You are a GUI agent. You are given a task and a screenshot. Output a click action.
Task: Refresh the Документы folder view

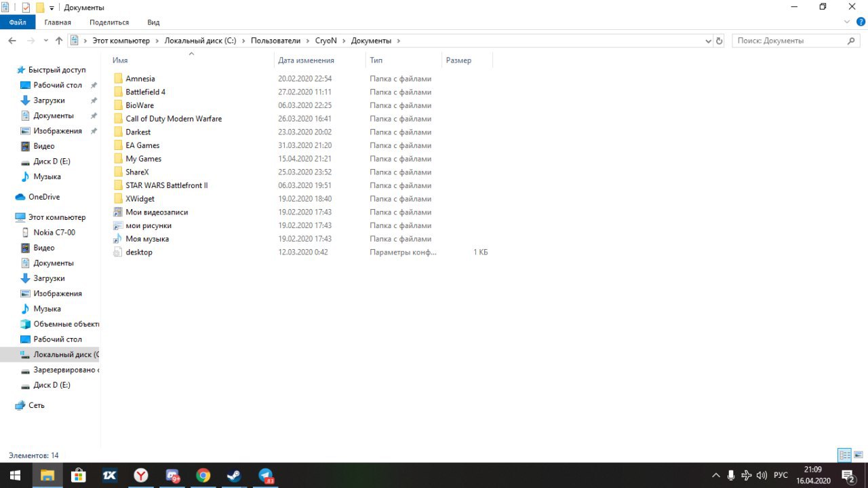click(719, 41)
